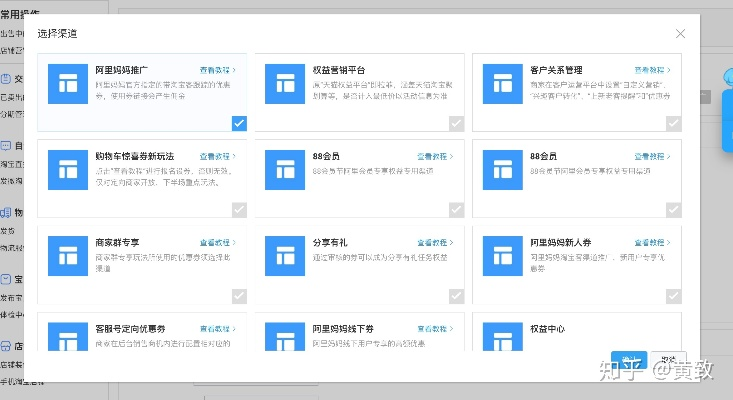Click the 阿里妈妈线下券 card icon
Screen dimensions: 733x400
285,336
